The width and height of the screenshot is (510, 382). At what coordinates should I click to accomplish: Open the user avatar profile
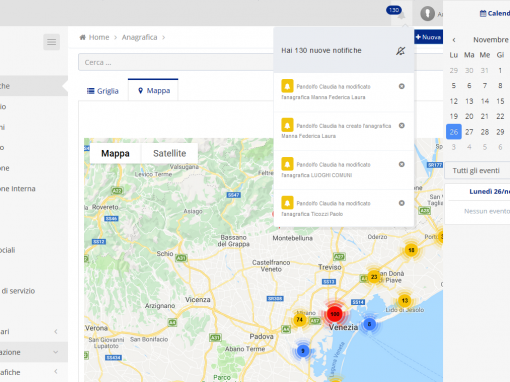(427, 14)
